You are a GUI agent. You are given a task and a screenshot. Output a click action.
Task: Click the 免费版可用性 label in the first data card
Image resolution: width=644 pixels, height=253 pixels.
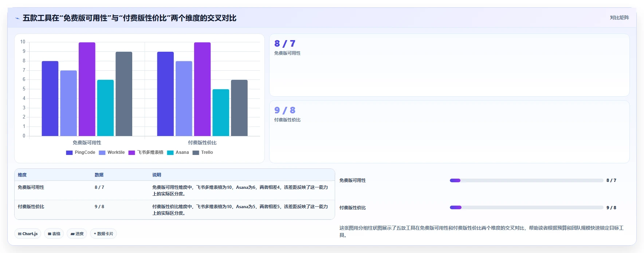click(287, 53)
